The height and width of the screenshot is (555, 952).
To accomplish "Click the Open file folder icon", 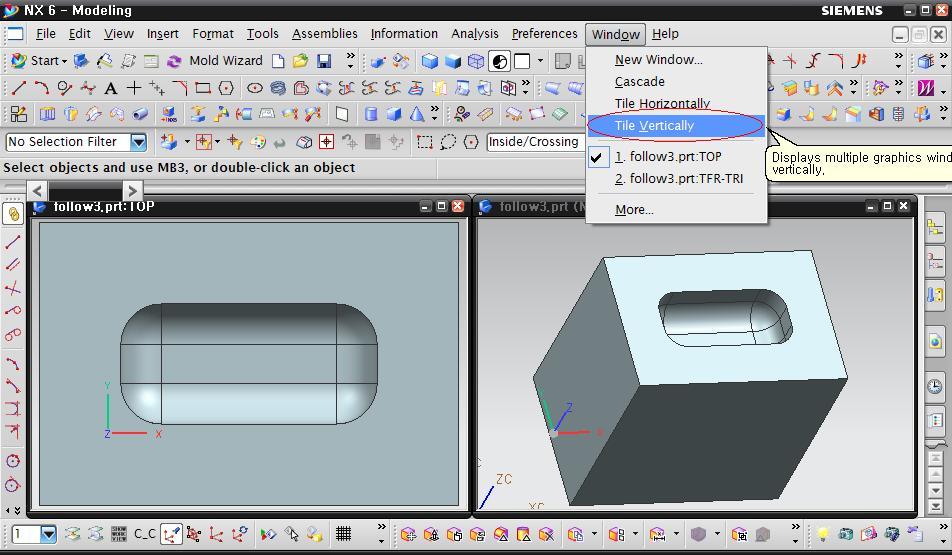I will (x=300, y=61).
